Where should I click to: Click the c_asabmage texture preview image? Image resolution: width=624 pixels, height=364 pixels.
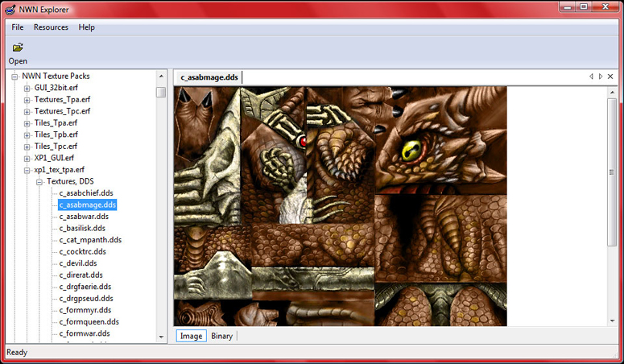point(341,206)
